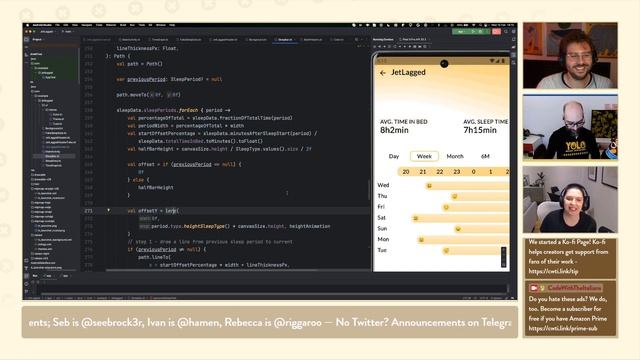640x360 pixels.
Task: Open the JetLagged project name dropdown
Action: point(47,31)
